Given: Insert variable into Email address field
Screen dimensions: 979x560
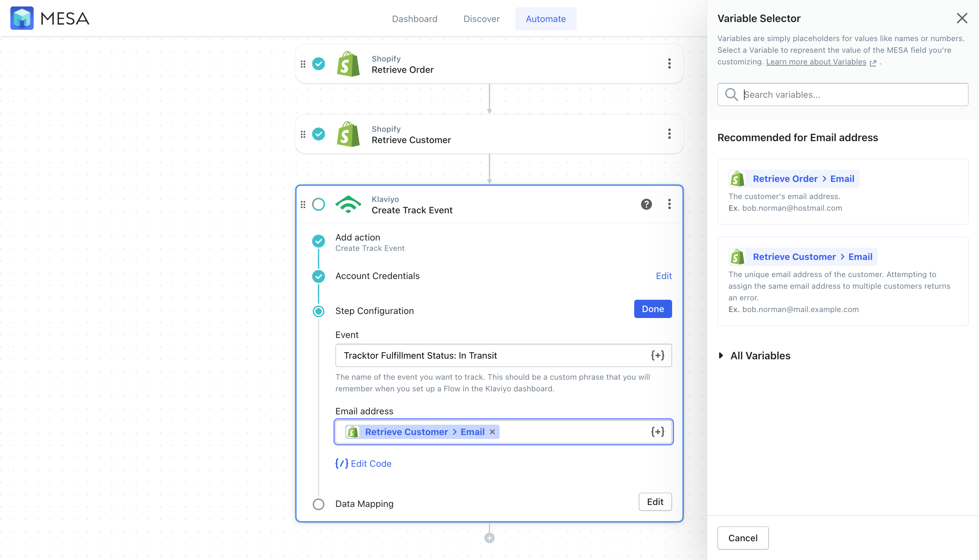Looking at the screenshot, I should 658,432.
